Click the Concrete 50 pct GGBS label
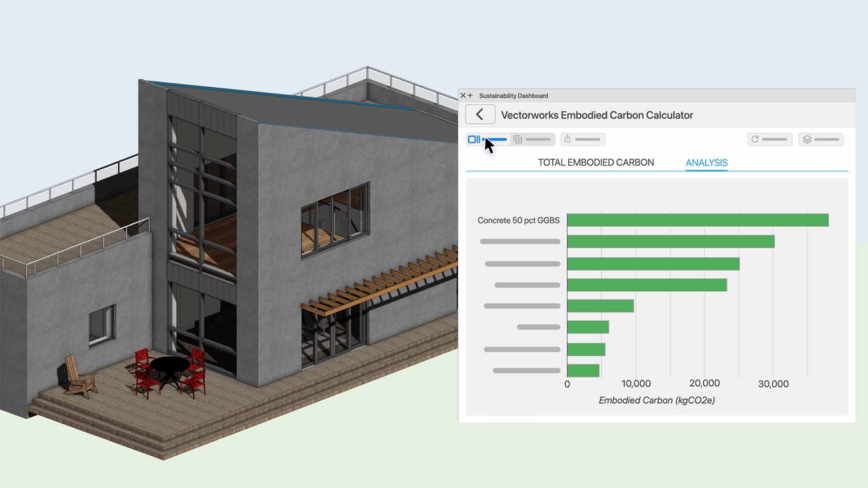Image resolution: width=868 pixels, height=488 pixels. [x=518, y=221]
